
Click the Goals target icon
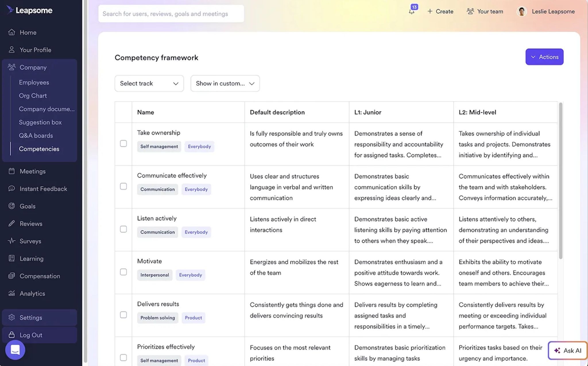[11, 206]
